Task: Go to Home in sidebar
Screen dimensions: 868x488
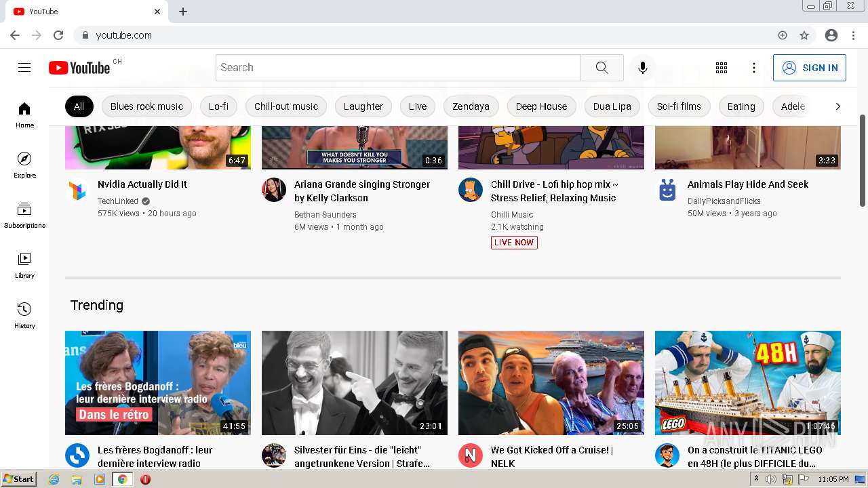Action: click(x=24, y=115)
